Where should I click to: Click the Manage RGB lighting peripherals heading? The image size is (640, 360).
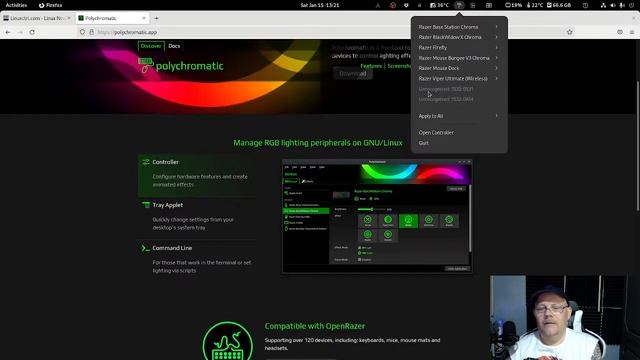pyautogui.click(x=318, y=143)
